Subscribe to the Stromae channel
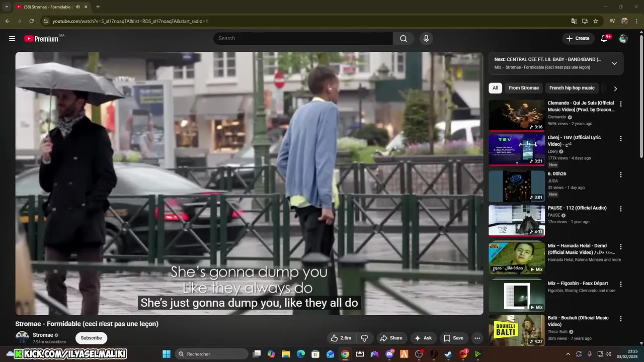The width and height of the screenshot is (644, 362). click(91, 338)
